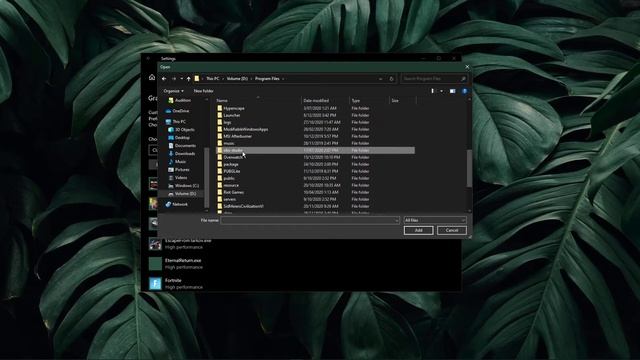Screen dimensions: 640x360
Task: Click Program Files in the address breadcrumb
Action: pyautogui.click(x=267, y=79)
